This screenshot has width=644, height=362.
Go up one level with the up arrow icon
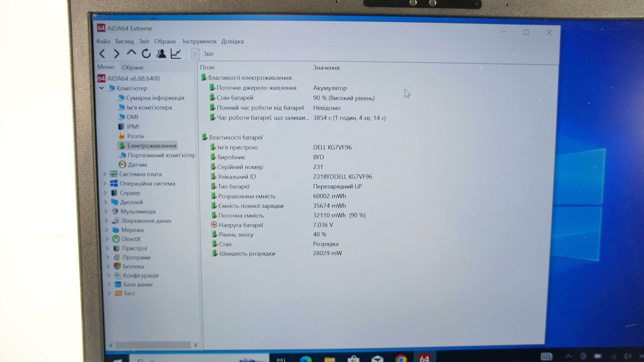coord(131,52)
